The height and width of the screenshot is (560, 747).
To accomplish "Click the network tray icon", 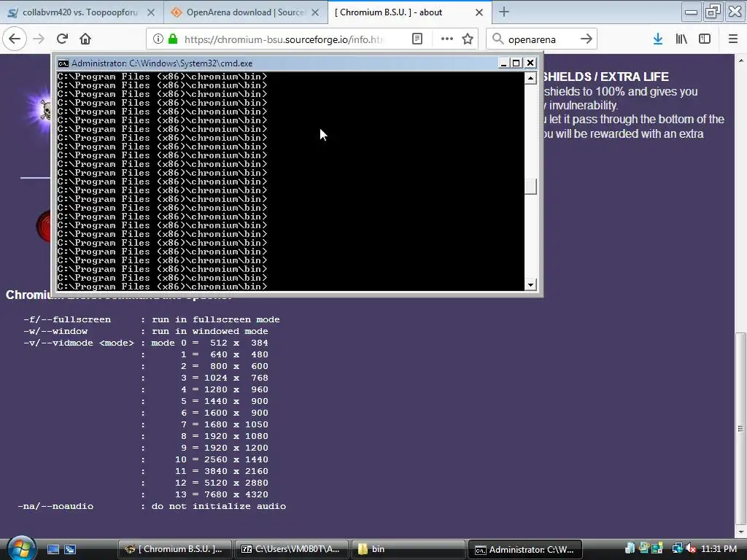I will 677,548.
